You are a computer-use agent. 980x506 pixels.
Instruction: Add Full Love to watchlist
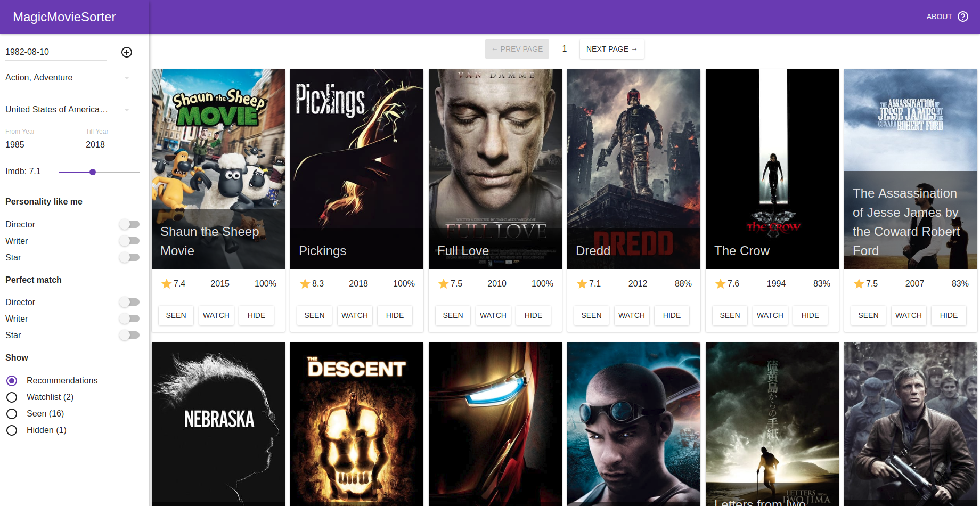[493, 315]
